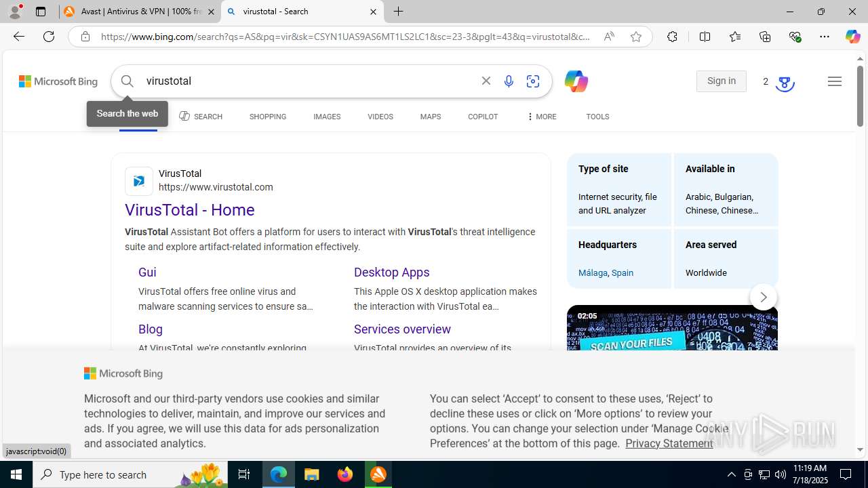This screenshot has width=868, height=488.
Task: Open the Edge profile icon
Action: (15, 12)
